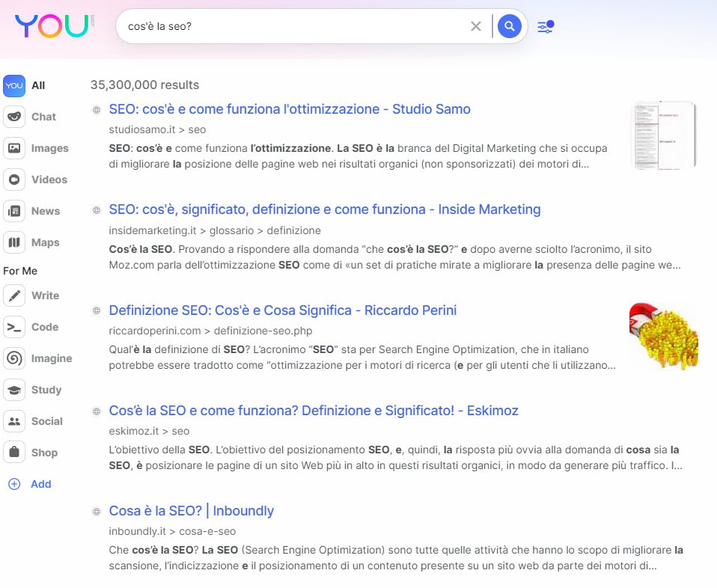The height and width of the screenshot is (588, 717).
Task: Open the Social people icon
Action: tap(14, 421)
